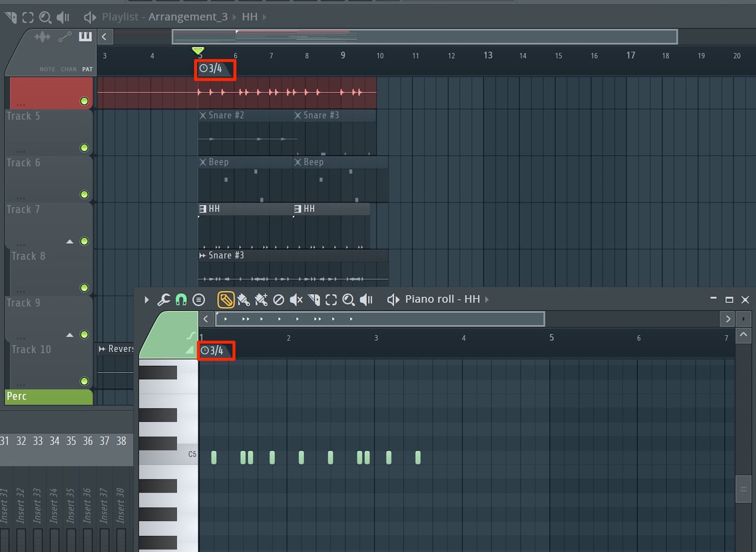Click the Piano roll horizontal scrollbar thumb
This screenshot has width=756, height=552.
click(x=380, y=319)
